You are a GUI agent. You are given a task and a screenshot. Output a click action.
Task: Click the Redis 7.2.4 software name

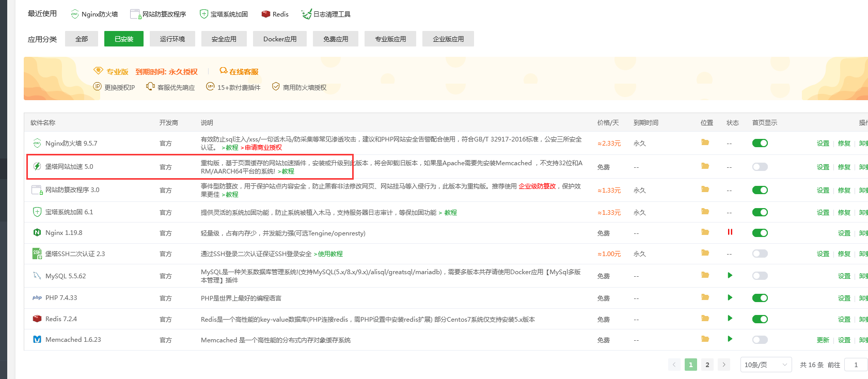(61, 319)
